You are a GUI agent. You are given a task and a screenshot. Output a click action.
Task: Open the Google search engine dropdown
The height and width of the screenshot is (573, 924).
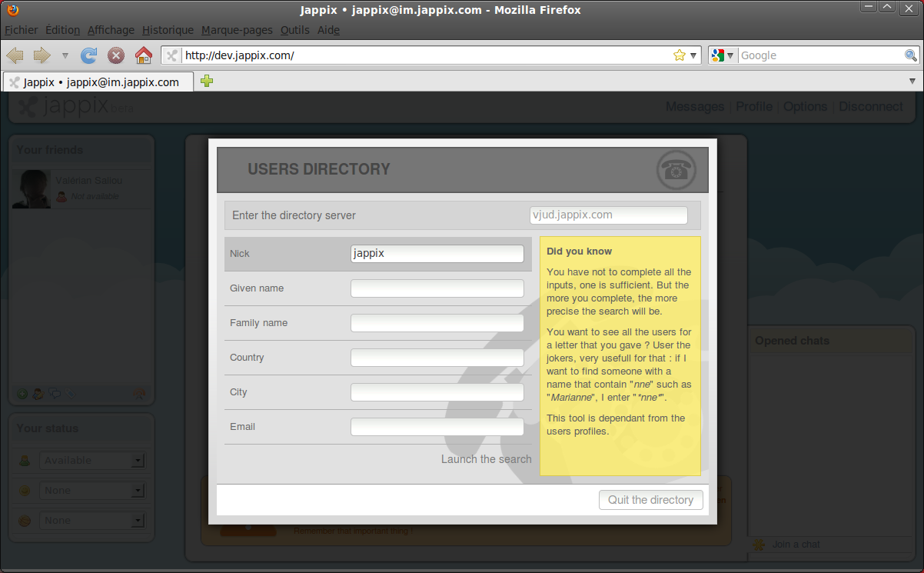click(723, 55)
